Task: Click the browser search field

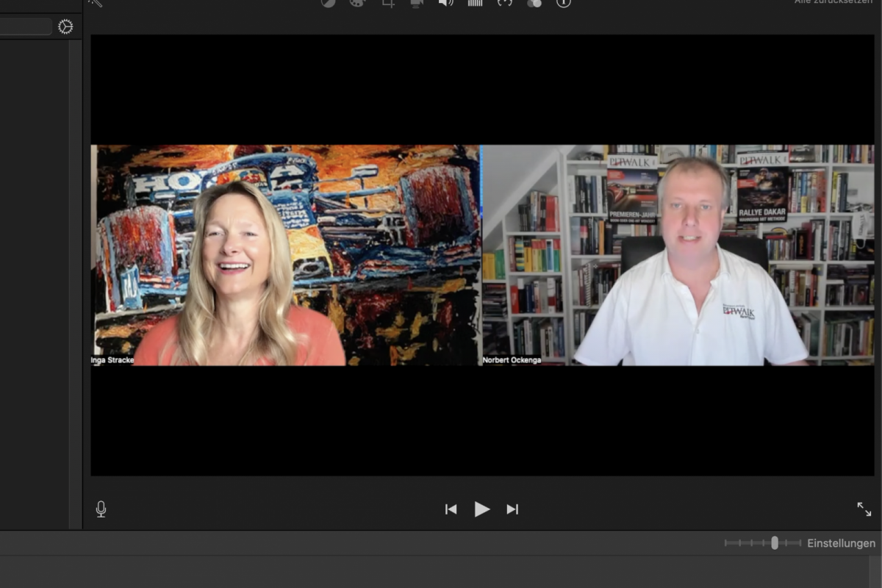Action: click(x=25, y=26)
